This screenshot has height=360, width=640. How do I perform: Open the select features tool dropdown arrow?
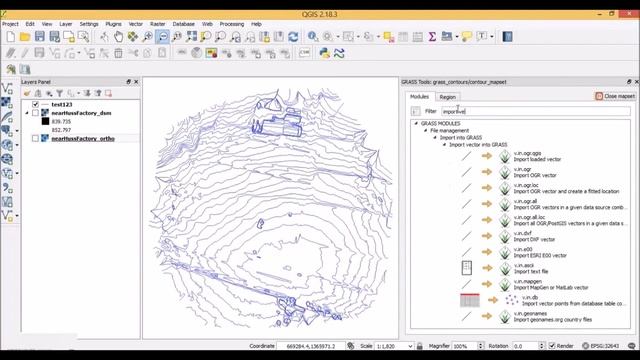[x=358, y=37]
